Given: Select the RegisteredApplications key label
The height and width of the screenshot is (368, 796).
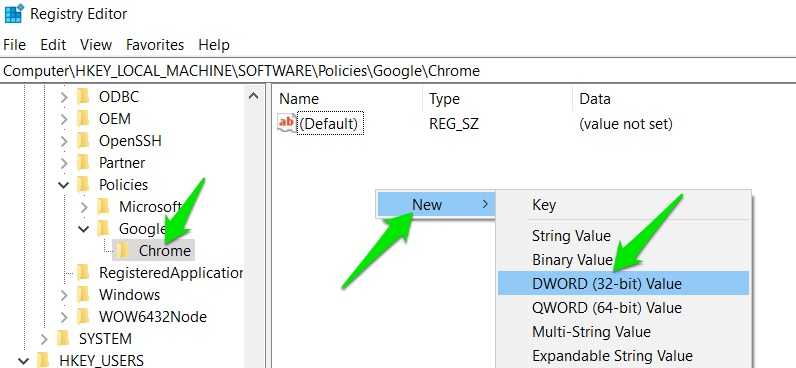Looking at the screenshot, I should 171,273.
